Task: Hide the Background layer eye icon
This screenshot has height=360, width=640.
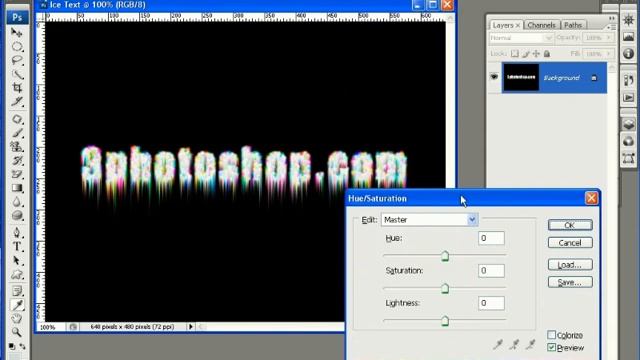Action: pos(494,77)
